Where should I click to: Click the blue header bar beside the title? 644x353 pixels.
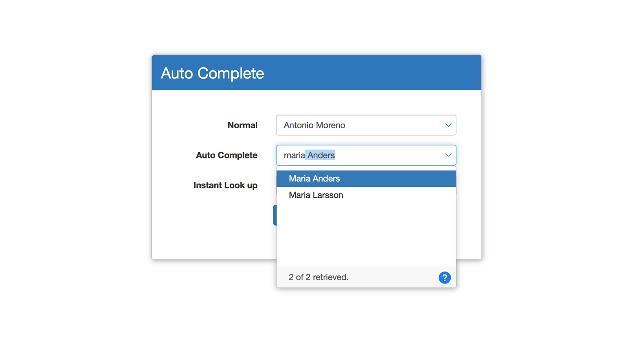click(x=373, y=73)
